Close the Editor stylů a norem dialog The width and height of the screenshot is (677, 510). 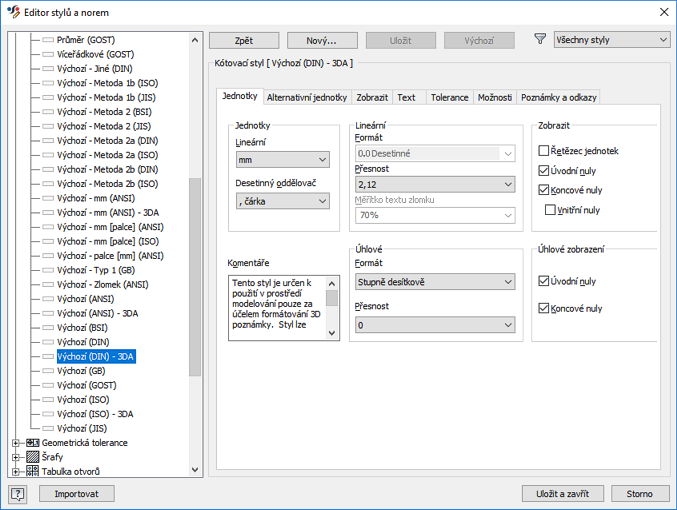click(664, 12)
